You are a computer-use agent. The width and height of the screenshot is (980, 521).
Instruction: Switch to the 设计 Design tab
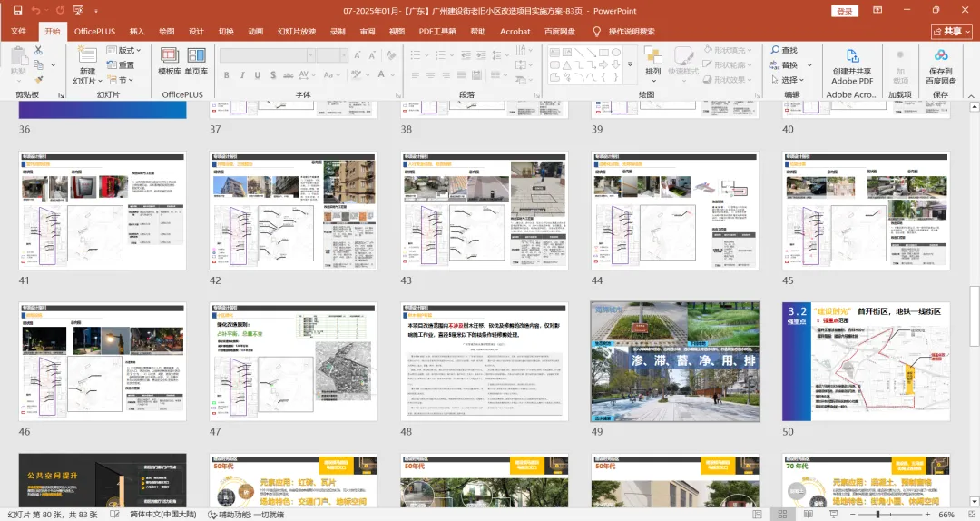196,31
